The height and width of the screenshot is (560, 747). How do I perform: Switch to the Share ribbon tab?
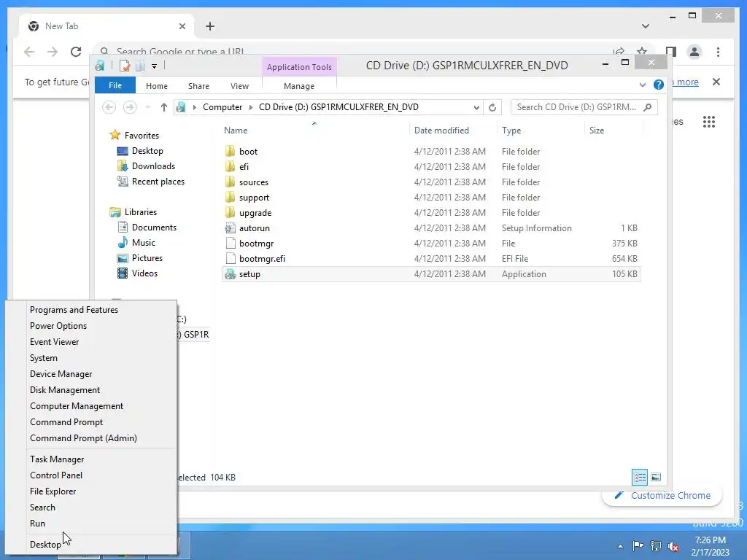[198, 86]
